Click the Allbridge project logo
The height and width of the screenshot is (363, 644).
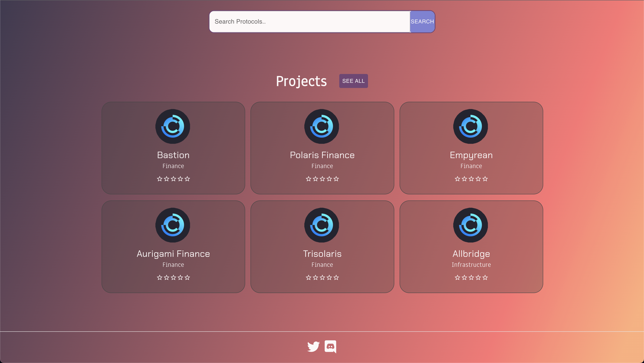click(x=471, y=225)
